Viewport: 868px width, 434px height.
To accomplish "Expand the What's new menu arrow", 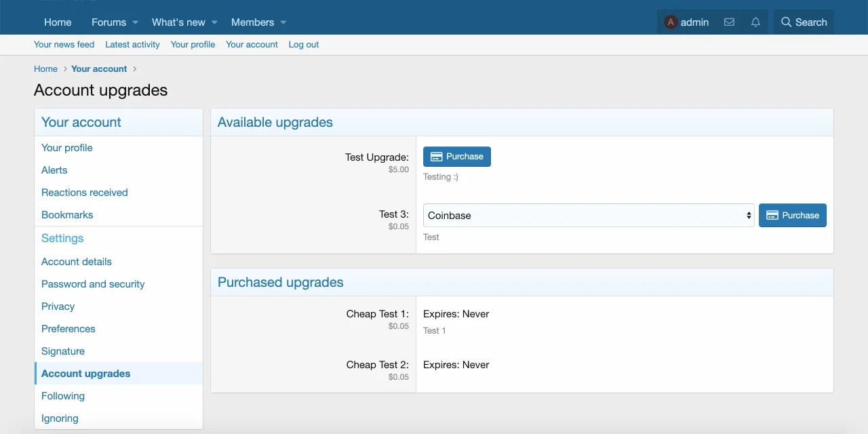I will click(214, 22).
